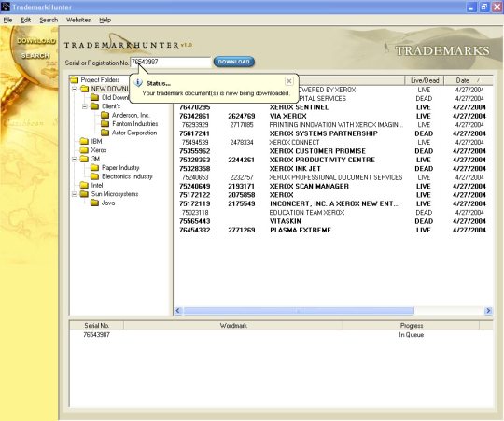Select the Java folder icon
The height and width of the screenshot is (421, 504).
point(95,203)
